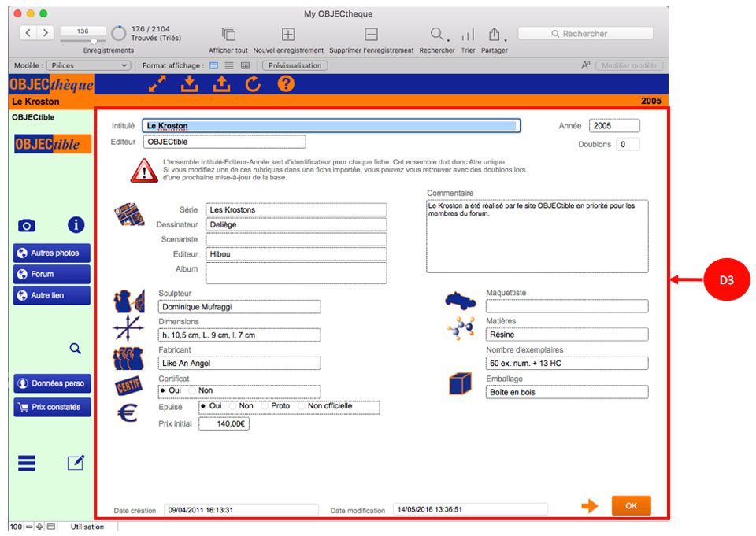This screenshot has height=536, width=756.
Task: Click the Prévisualisation button
Action: pyautogui.click(x=295, y=65)
